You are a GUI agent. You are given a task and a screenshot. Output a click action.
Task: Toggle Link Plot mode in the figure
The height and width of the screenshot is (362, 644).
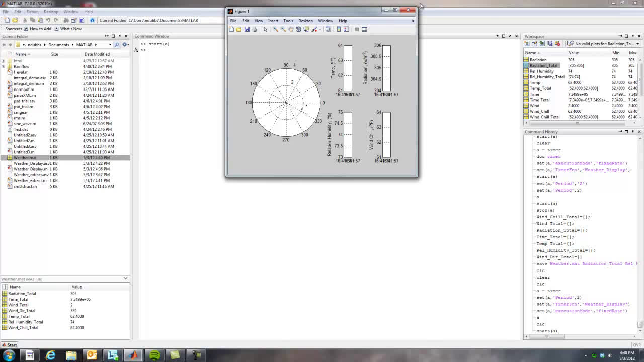point(328,29)
